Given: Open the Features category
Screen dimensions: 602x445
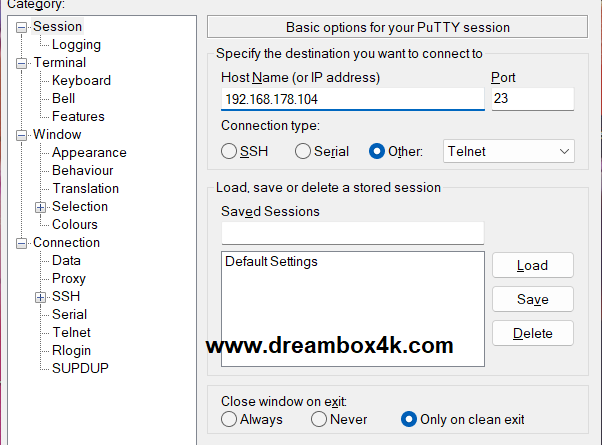Looking at the screenshot, I should click(x=78, y=117).
